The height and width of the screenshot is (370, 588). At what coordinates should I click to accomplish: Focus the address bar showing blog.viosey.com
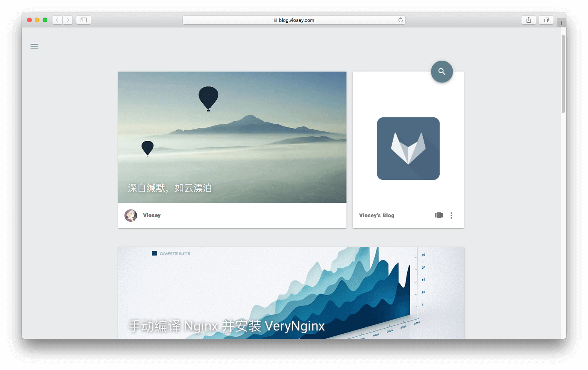coord(294,20)
